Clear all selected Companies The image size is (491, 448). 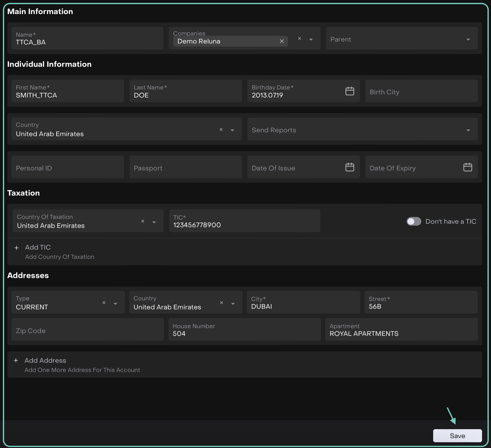pos(300,39)
